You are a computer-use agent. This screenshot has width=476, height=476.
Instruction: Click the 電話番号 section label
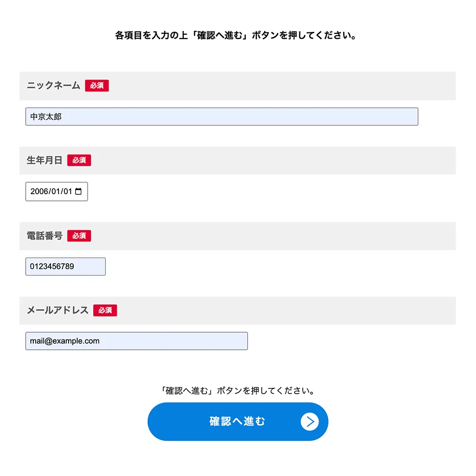44,236
